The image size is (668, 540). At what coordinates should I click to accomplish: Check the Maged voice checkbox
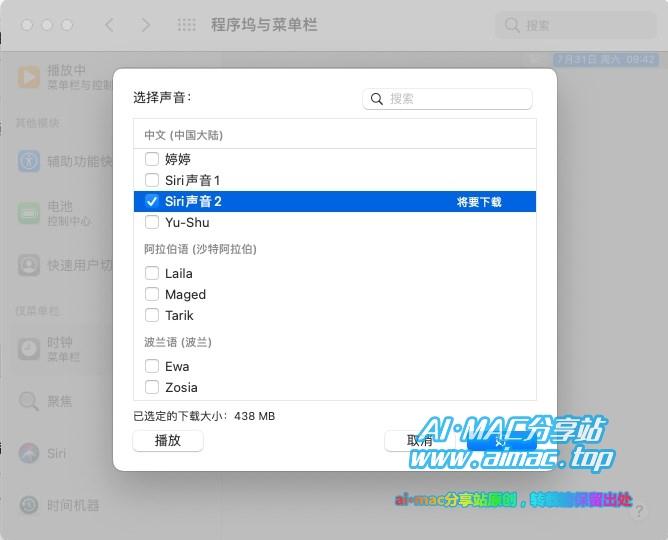click(152, 294)
